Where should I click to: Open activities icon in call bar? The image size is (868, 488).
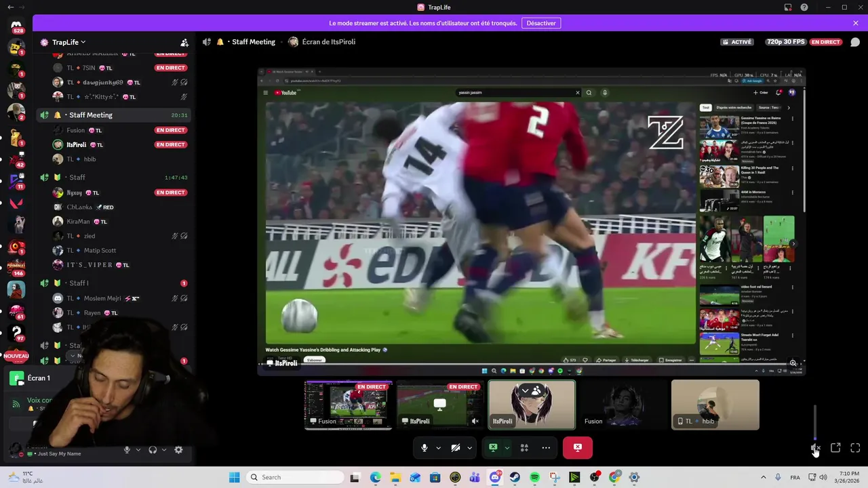(x=524, y=447)
